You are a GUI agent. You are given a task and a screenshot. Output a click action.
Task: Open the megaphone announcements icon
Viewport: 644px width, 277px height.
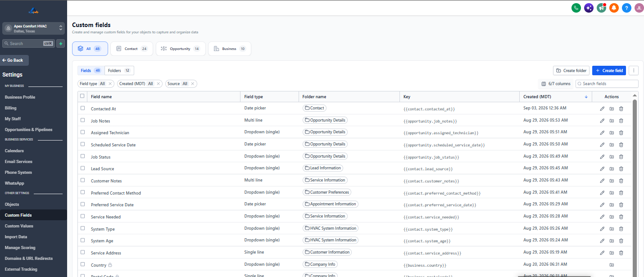pos(601,8)
